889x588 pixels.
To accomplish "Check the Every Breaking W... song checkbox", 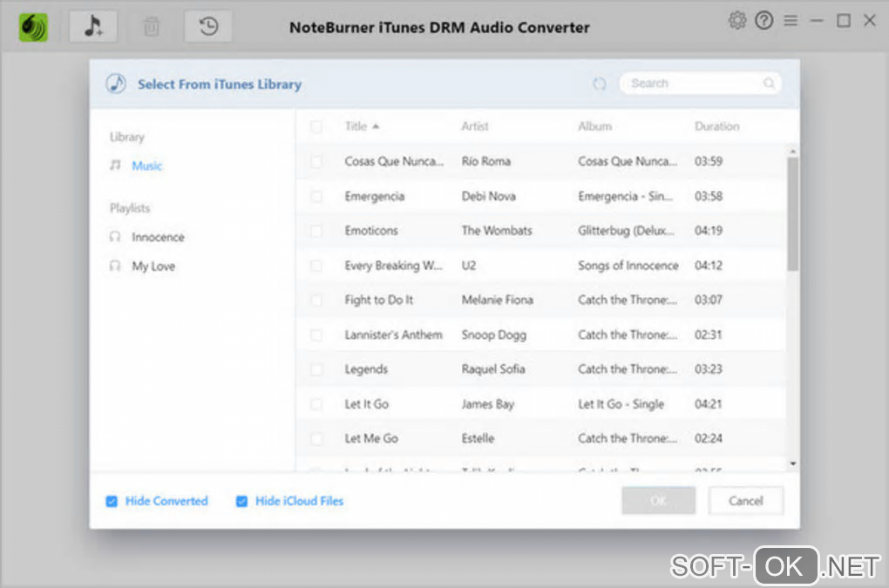I will (316, 265).
